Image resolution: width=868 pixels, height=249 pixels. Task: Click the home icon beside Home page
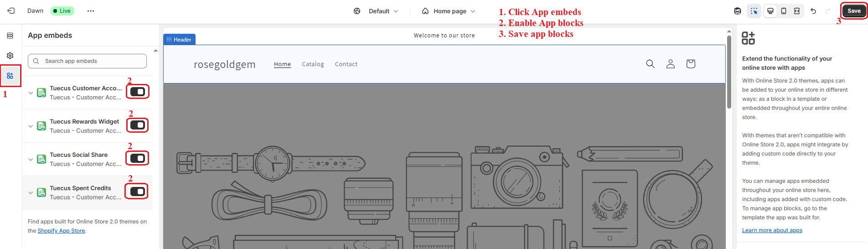[x=425, y=11]
